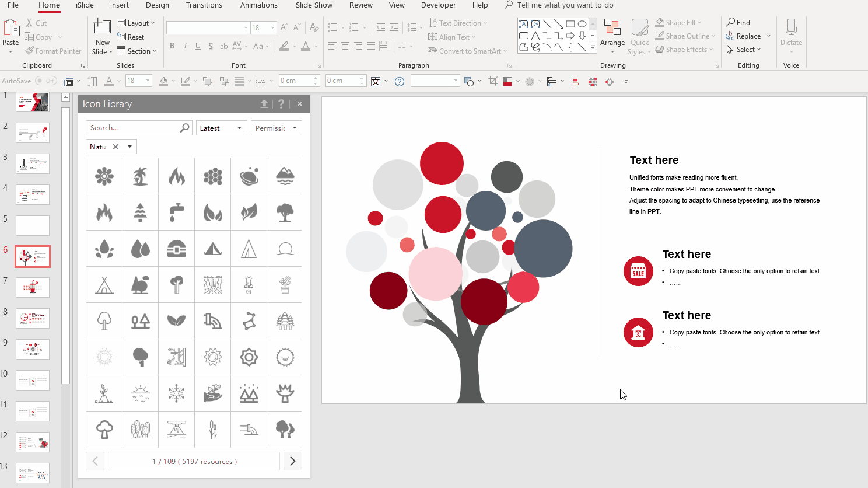The width and height of the screenshot is (868, 488).
Task: Select the planet icon in Icon Library
Action: pos(249,176)
